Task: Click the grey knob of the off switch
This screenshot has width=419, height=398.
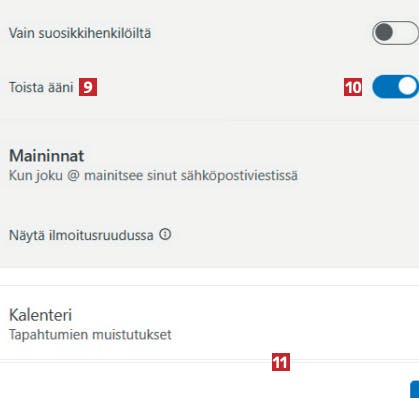Action: [x=384, y=33]
